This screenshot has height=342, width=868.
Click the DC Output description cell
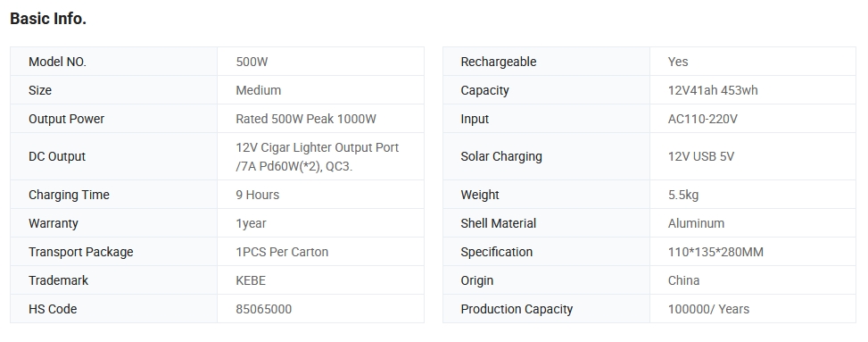(x=320, y=156)
